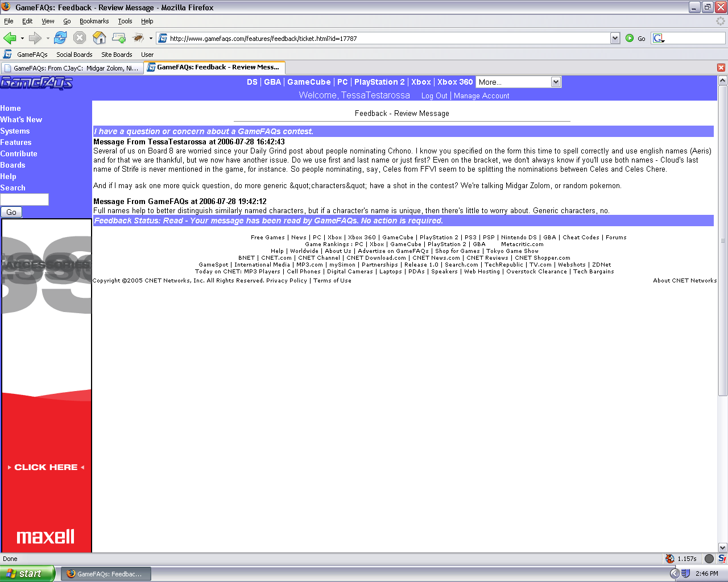This screenshot has height=582, width=728.
Task: Open the Terms of Use link
Action: coord(332,281)
